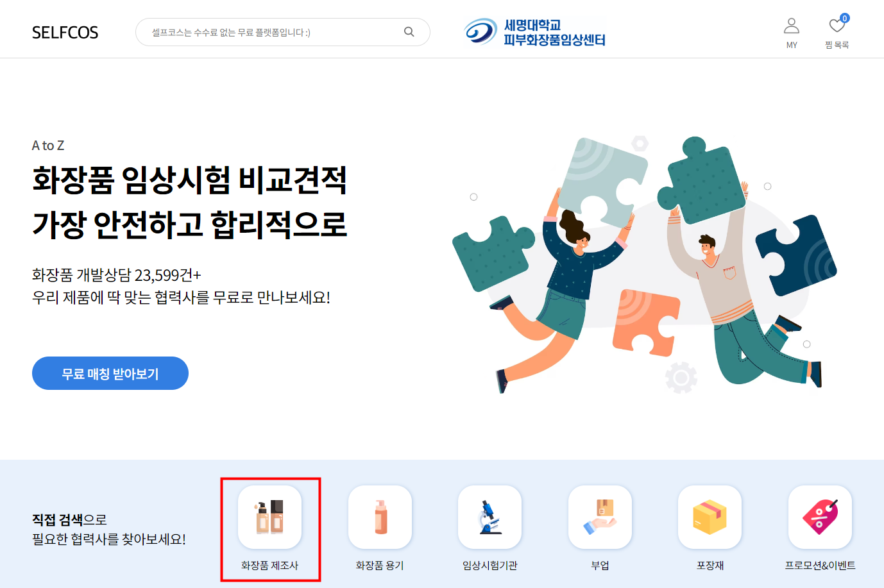Open the 찜 목록 heart icon

tap(837, 26)
